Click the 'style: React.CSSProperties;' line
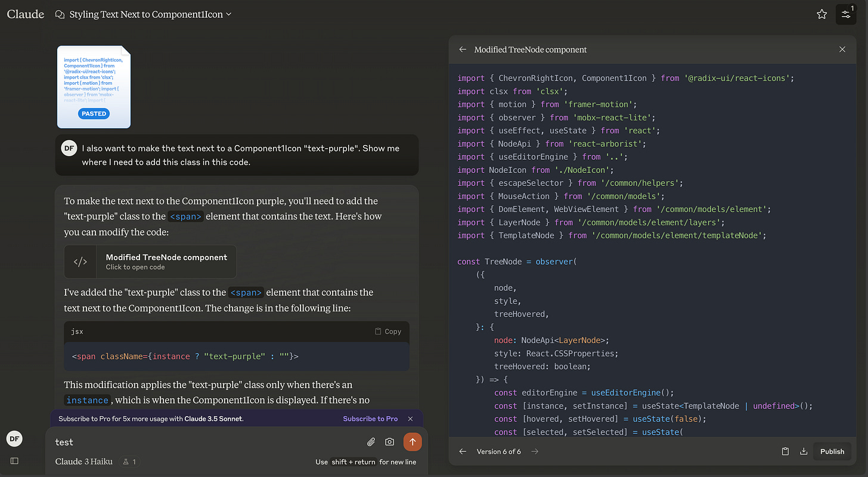Screen dimensions: 868x477 (x=556, y=354)
